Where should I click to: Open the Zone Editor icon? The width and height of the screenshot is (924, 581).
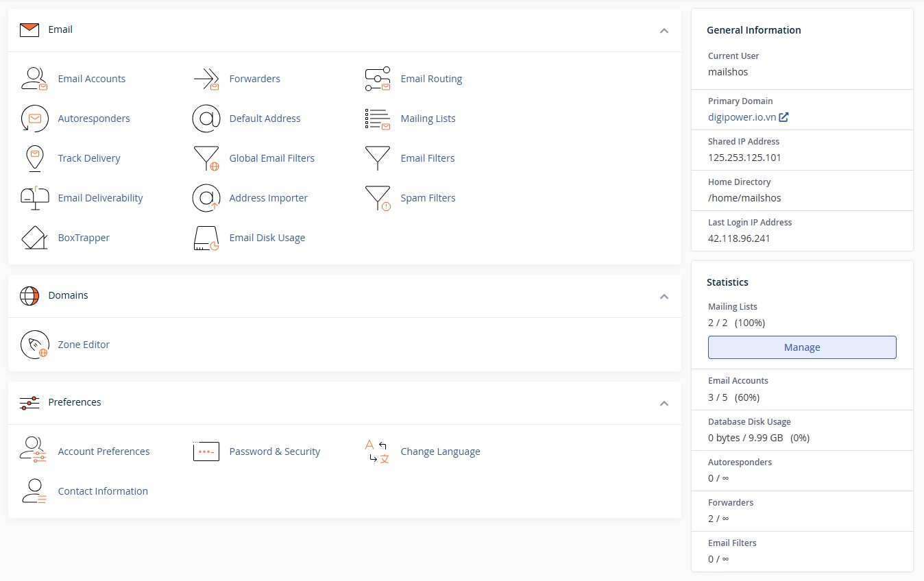point(34,345)
